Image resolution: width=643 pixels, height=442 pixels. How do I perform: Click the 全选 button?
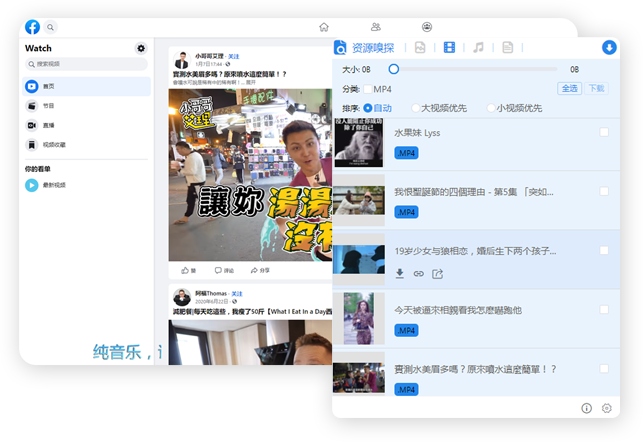click(570, 89)
